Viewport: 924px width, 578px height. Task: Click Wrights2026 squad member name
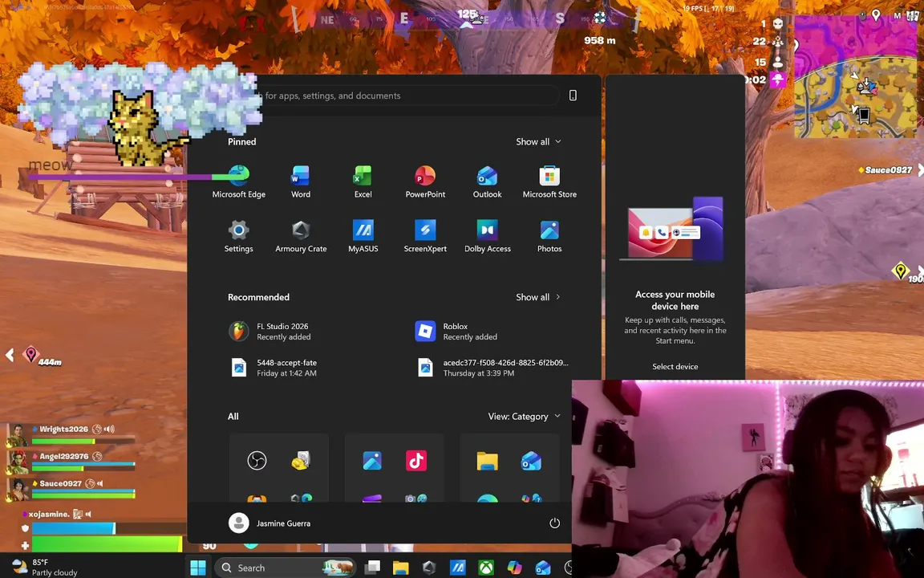[x=63, y=429]
